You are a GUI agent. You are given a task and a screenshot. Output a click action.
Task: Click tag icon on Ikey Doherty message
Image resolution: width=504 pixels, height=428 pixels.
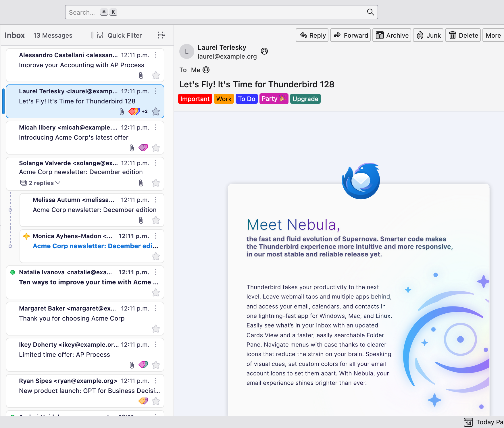[x=143, y=365]
